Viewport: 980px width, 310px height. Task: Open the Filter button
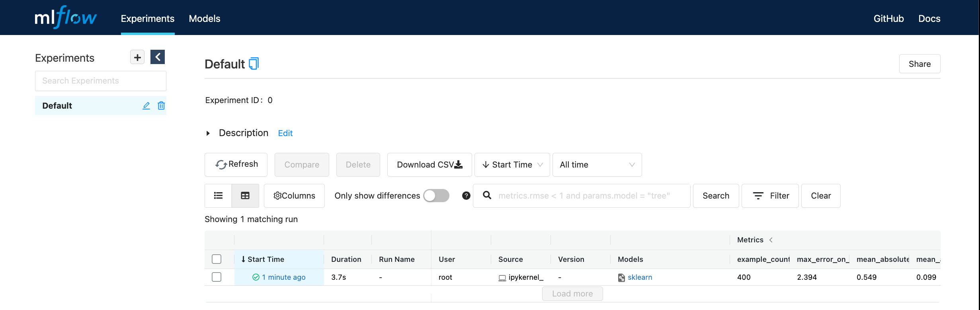(x=770, y=195)
